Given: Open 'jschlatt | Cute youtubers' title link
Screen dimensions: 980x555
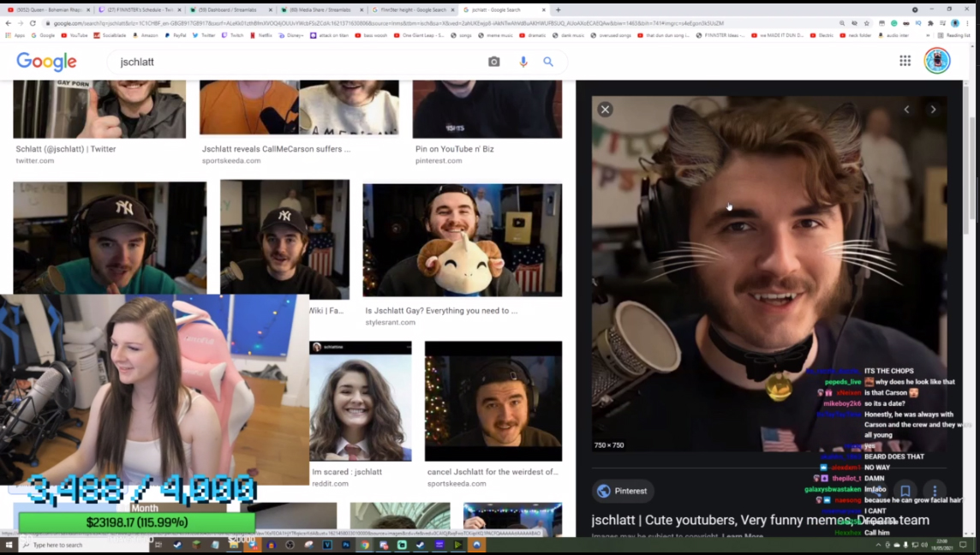Looking at the screenshot, I should point(760,520).
